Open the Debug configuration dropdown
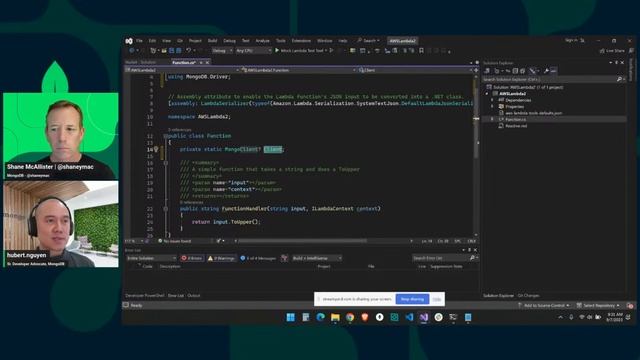 tap(222, 51)
